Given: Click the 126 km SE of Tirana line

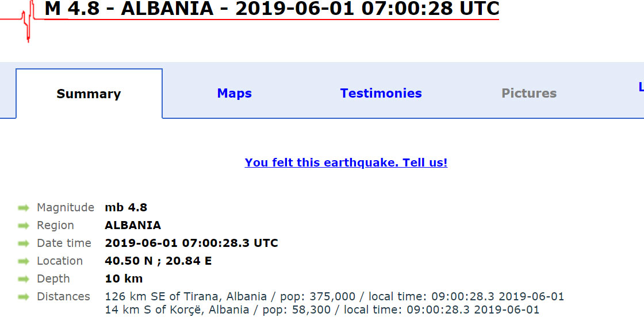Looking at the screenshot, I should pos(334,297).
